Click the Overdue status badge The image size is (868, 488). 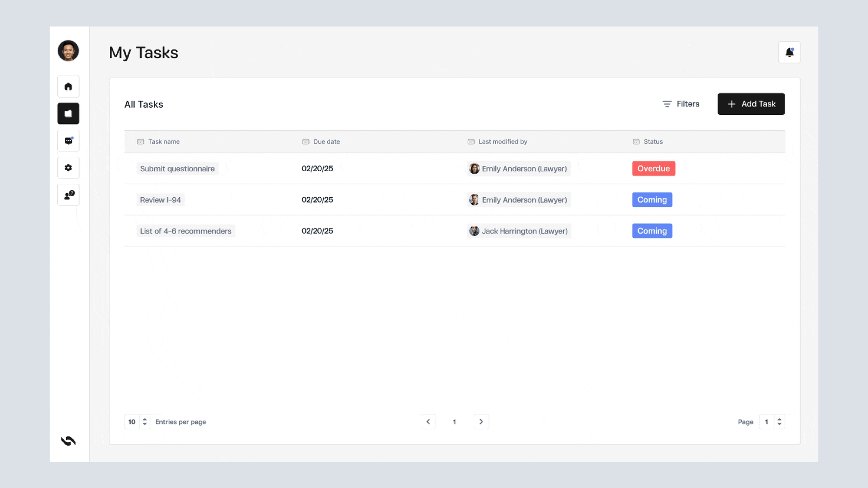653,169
